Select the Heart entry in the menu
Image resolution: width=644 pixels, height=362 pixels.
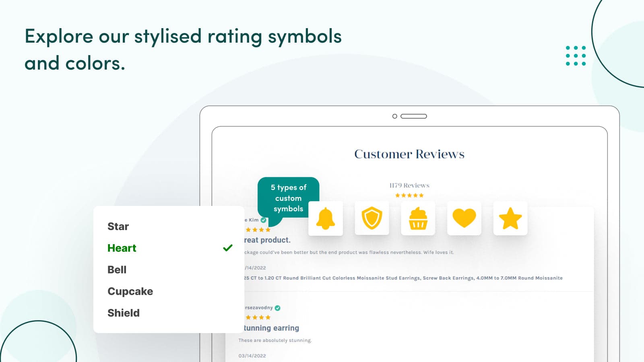(122, 248)
